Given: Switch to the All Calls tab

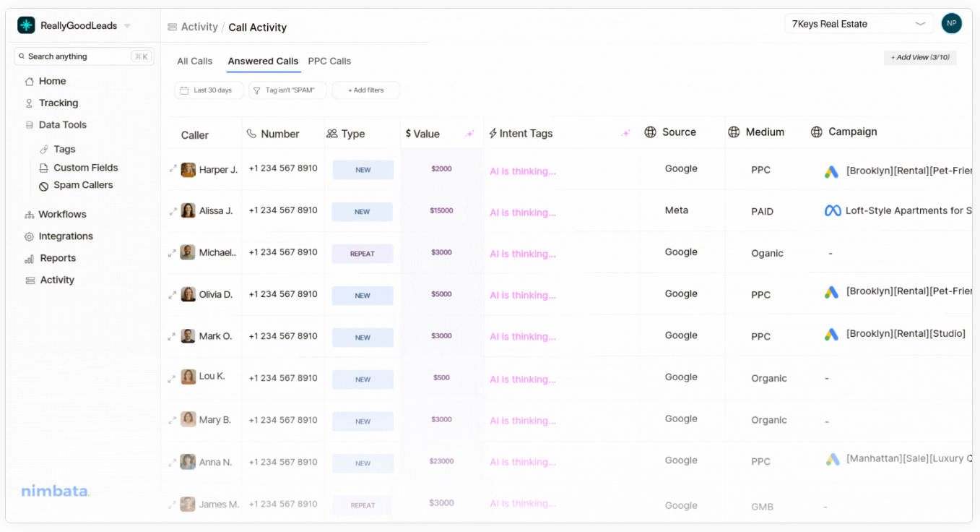Looking at the screenshot, I should pos(194,61).
